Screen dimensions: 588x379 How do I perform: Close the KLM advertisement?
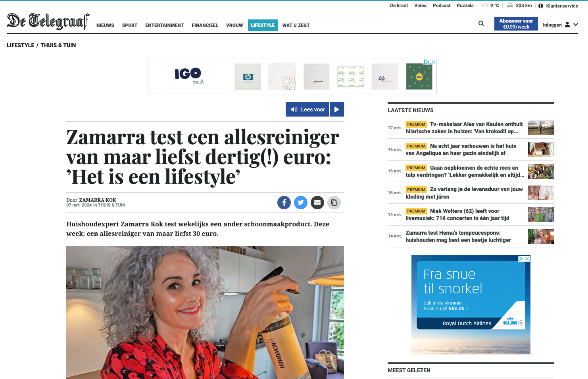527,258
